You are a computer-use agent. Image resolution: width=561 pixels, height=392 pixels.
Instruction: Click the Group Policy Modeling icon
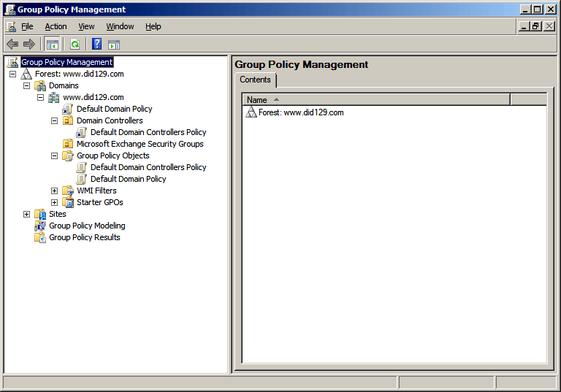click(x=40, y=226)
